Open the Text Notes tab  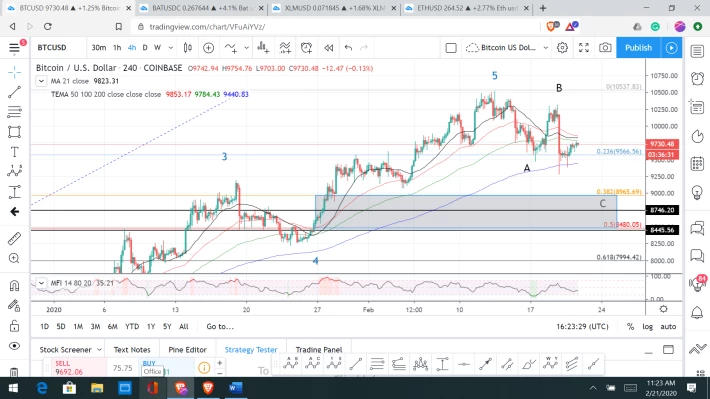click(132, 350)
